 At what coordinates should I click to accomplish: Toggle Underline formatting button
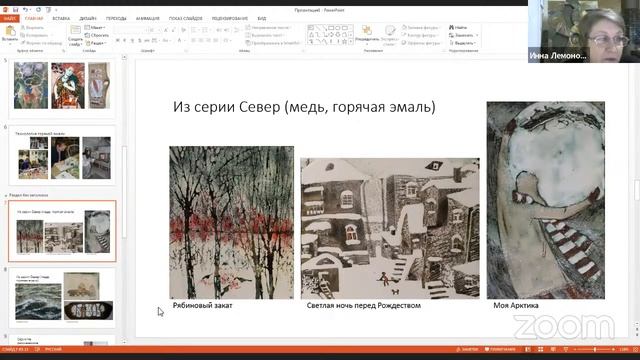[132, 40]
